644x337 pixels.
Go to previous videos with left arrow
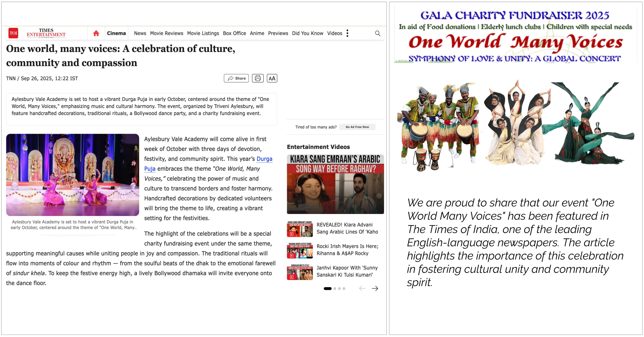click(x=362, y=288)
